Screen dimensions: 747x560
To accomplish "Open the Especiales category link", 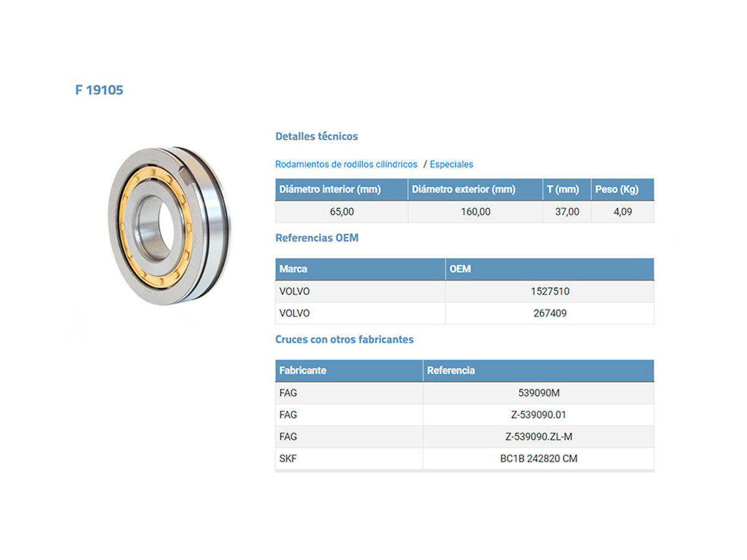I will point(451,164).
